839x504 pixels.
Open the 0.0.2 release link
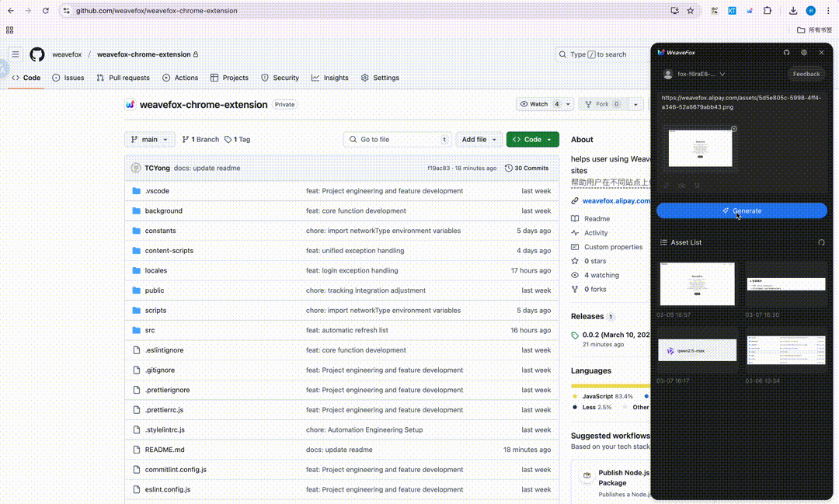pyautogui.click(x=615, y=335)
